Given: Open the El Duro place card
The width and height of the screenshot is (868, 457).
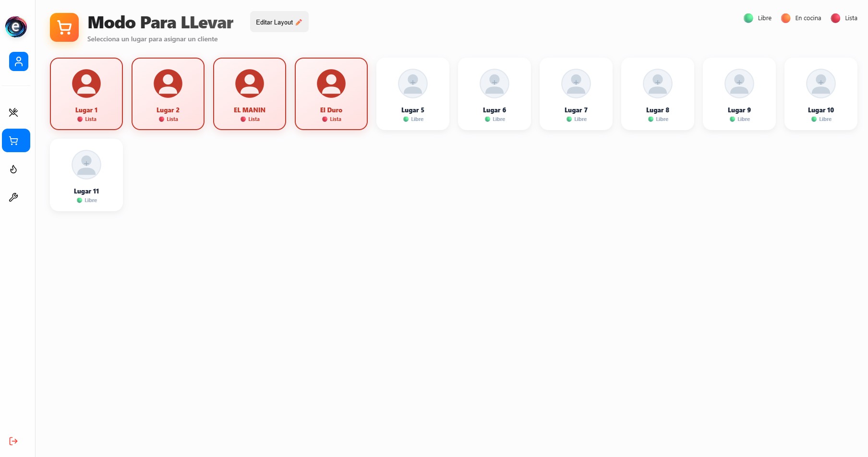Looking at the screenshot, I should pos(331,94).
